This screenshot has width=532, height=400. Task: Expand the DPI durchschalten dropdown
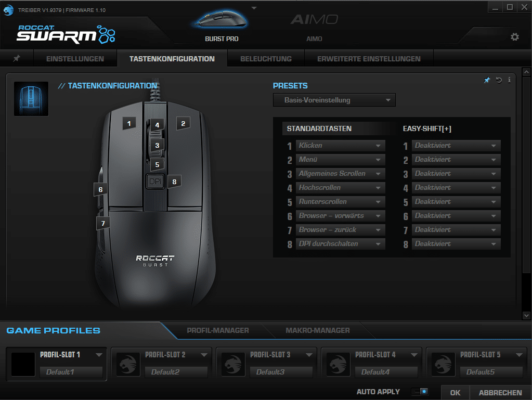coord(340,244)
